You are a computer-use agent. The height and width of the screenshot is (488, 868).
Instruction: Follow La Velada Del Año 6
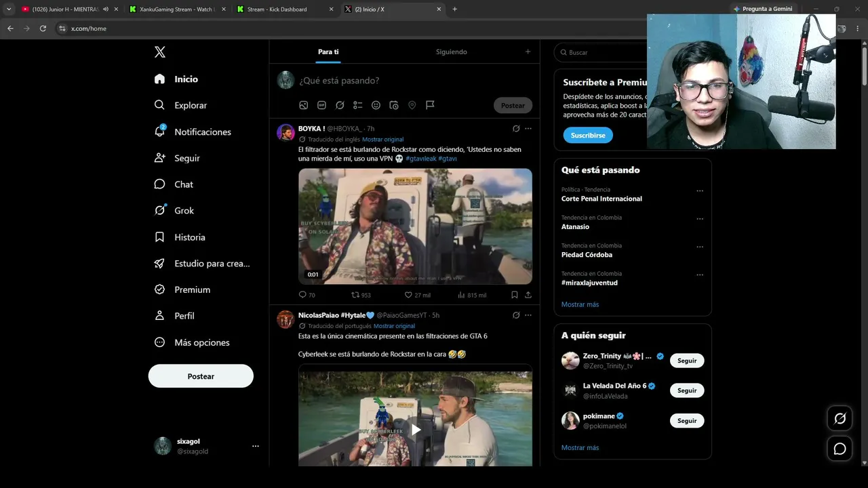(687, 390)
